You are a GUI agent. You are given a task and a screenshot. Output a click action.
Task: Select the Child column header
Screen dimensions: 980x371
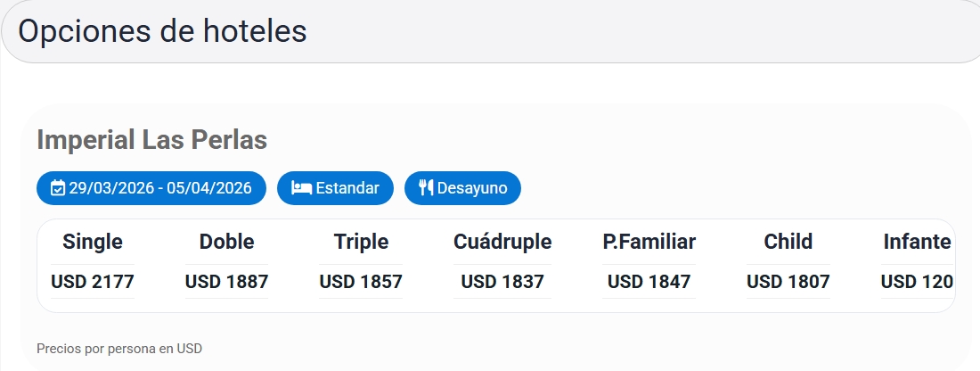click(788, 242)
